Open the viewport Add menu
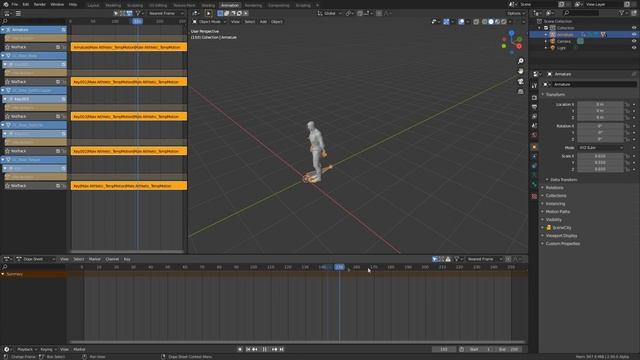Screen dimensions: 640x360 [x=263, y=22]
